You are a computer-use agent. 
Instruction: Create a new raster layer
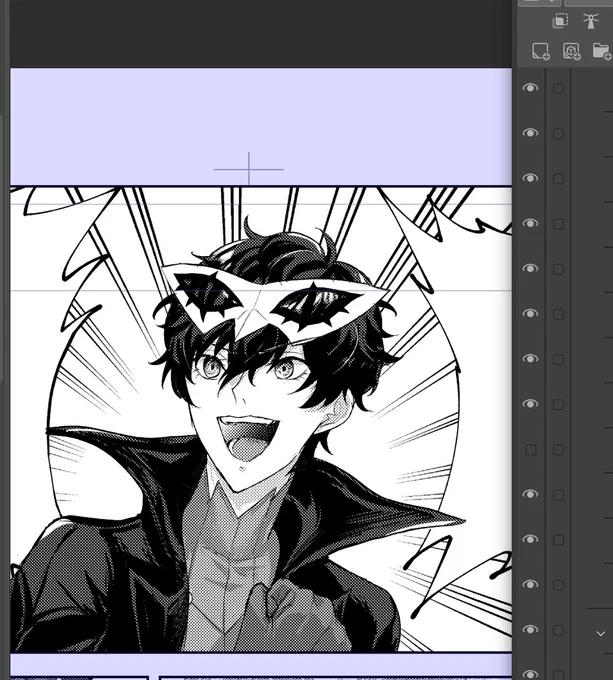click(541, 51)
